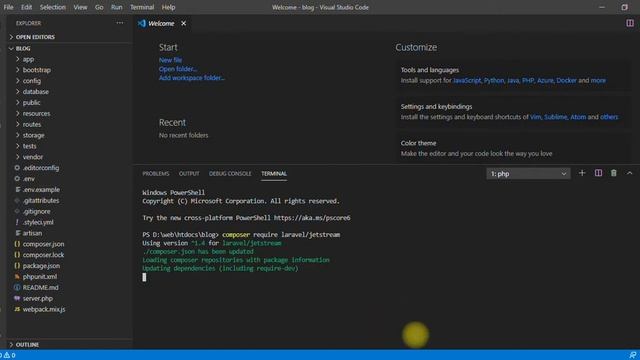Open the View menu
640x360 pixels.
(80, 7)
